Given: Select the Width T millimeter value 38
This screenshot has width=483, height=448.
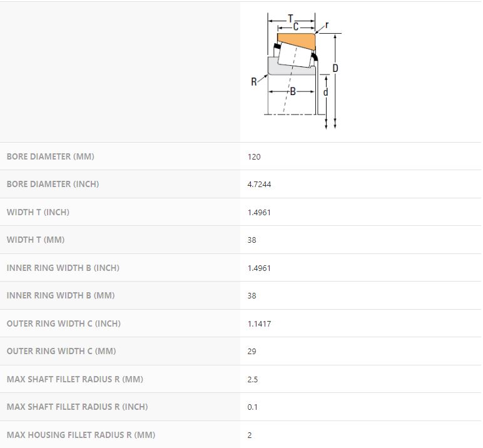Looking at the screenshot, I should coord(252,240).
